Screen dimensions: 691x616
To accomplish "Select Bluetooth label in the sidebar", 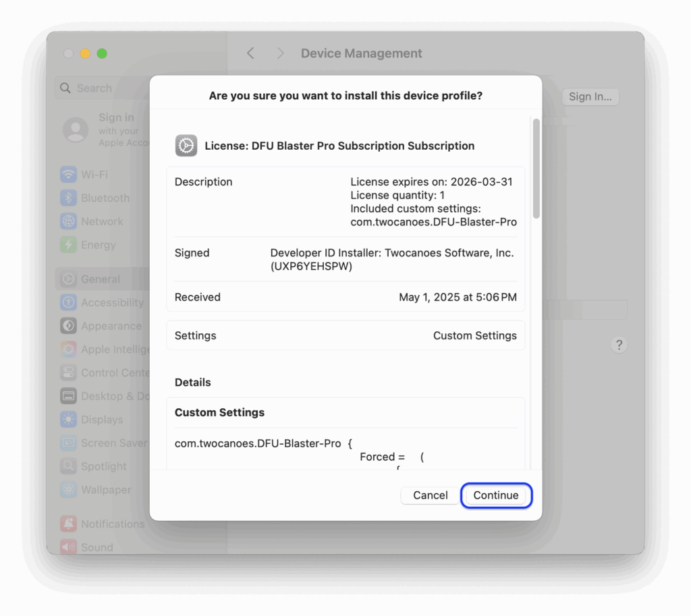I will [x=105, y=198].
